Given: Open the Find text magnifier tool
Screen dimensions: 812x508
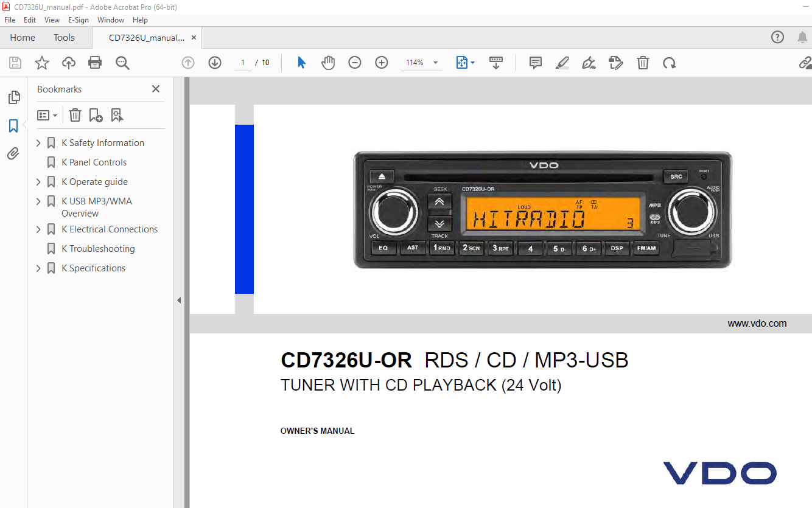Looking at the screenshot, I should (x=122, y=63).
